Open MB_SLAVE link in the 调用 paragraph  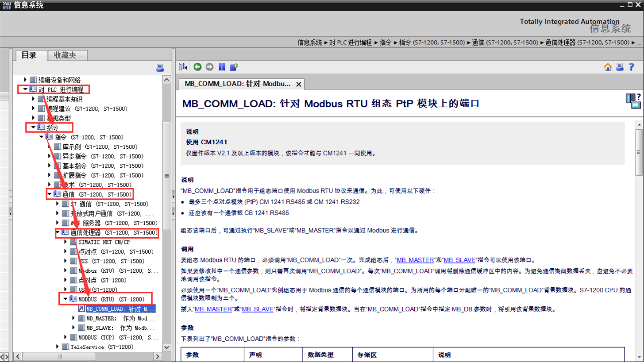click(459, 260)
